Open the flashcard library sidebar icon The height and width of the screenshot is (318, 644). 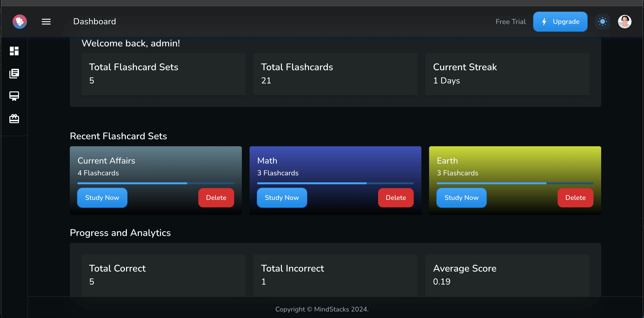pos(14,74)
